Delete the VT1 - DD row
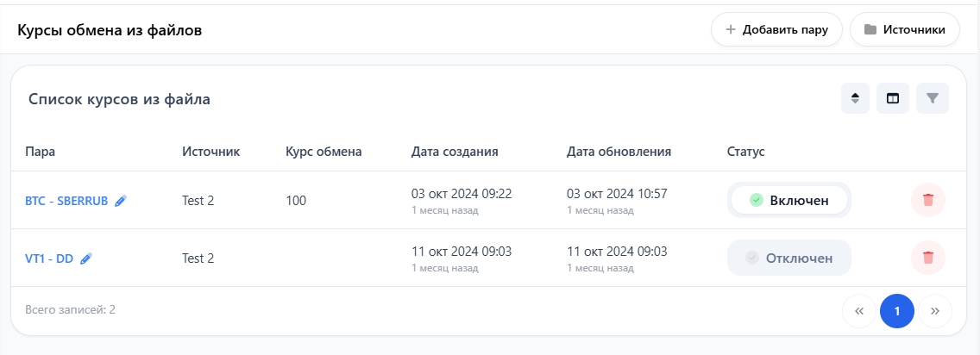Image resolution: width=980 pixels, height=355 pixels. [x=928, y=258]
